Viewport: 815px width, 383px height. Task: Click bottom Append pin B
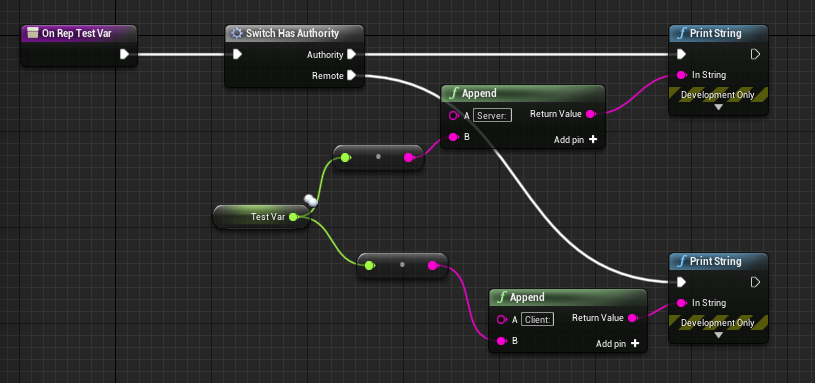(501, 341)
